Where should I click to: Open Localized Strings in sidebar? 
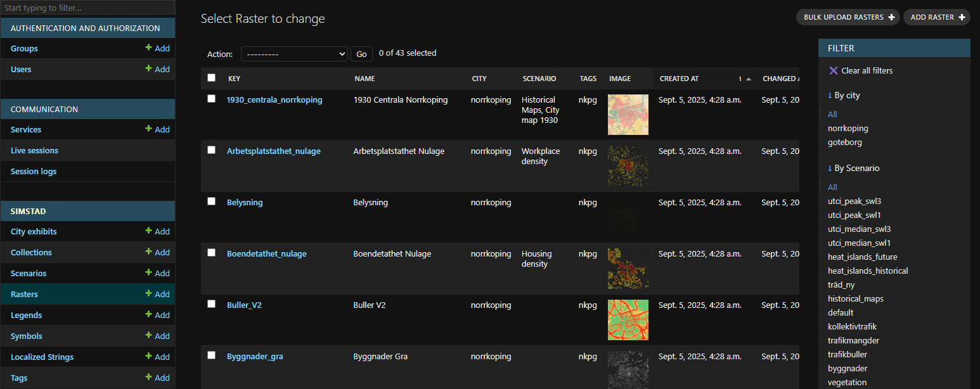tap(42, 357)
